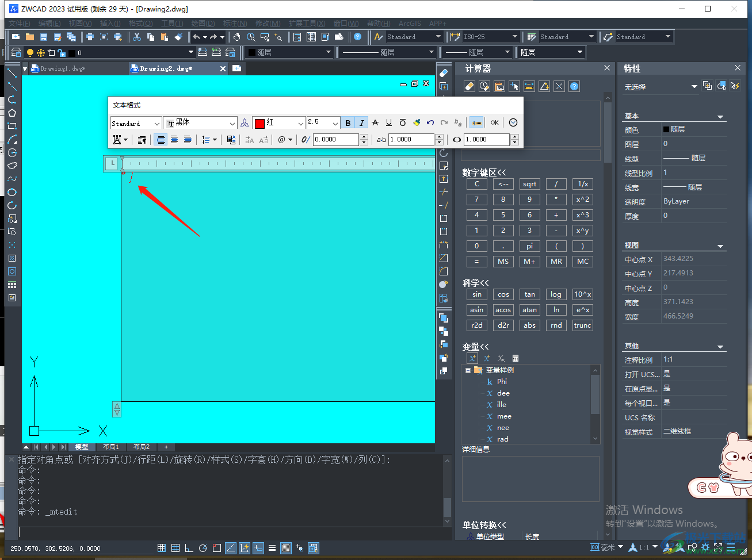Collapse the 基本 properties section

tap(720, 117)
